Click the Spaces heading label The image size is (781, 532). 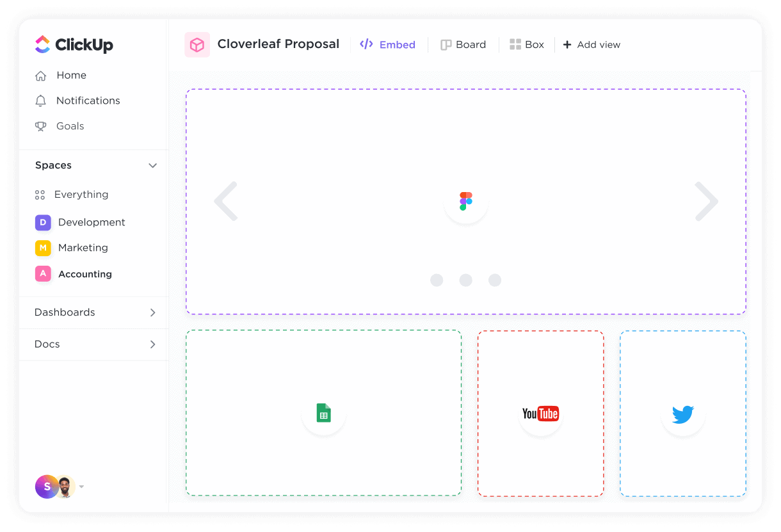tap(53, 165)
